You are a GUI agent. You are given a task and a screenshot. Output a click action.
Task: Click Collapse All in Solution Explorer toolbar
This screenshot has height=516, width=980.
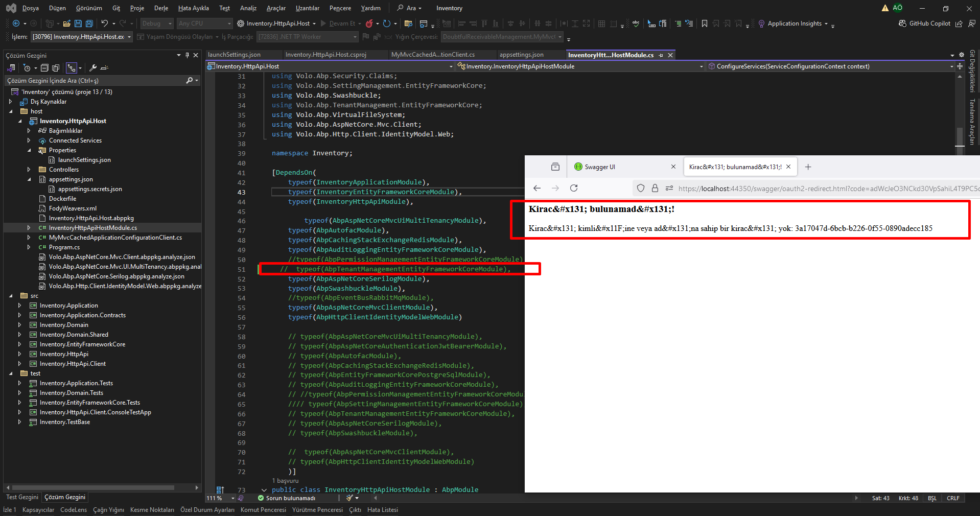pos(44,68)
